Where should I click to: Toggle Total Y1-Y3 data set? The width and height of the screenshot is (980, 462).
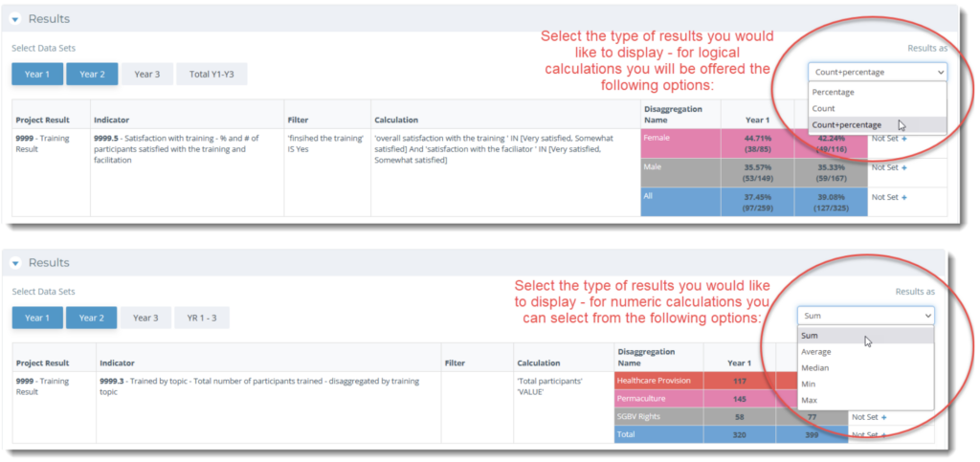[x=212, y=75]
